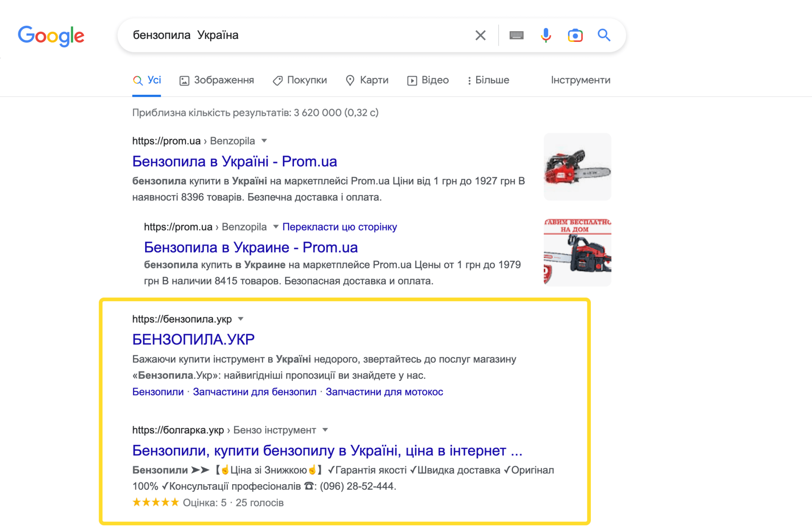The height and width of the screenshot is (529, 812).
Task: Open dropdown arrow next to болгарка.укр breadcrumb
Action: point(325,430)
